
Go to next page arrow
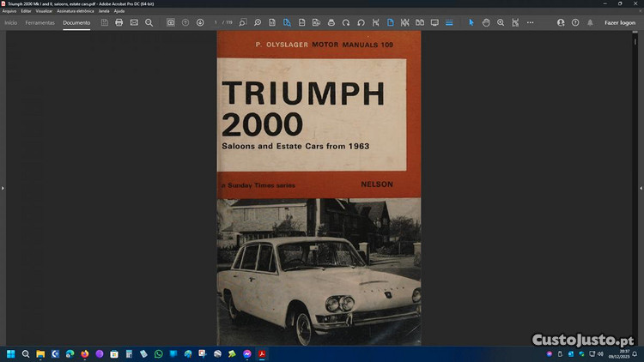point(200,22)
